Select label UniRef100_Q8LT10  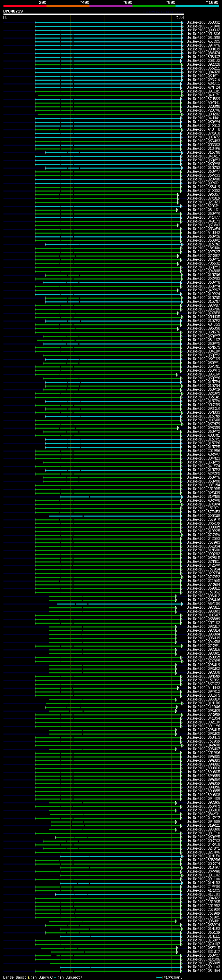[x=203, y=833]
